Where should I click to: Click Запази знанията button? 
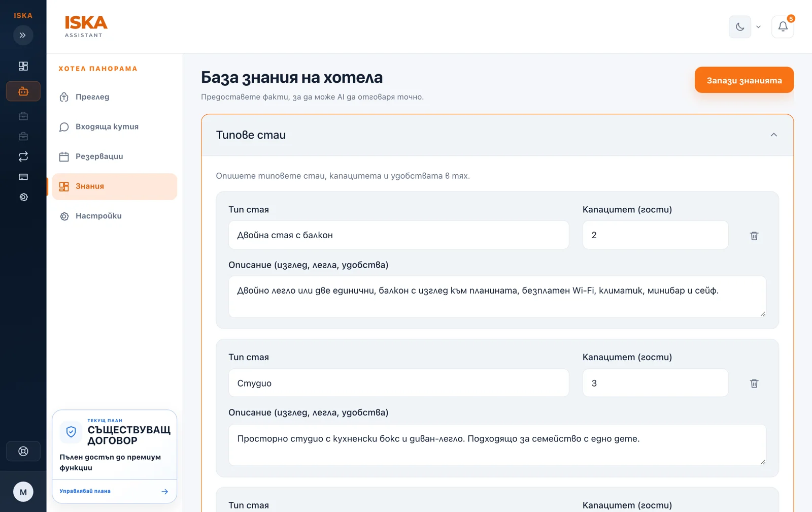click(x=744, y=80)
